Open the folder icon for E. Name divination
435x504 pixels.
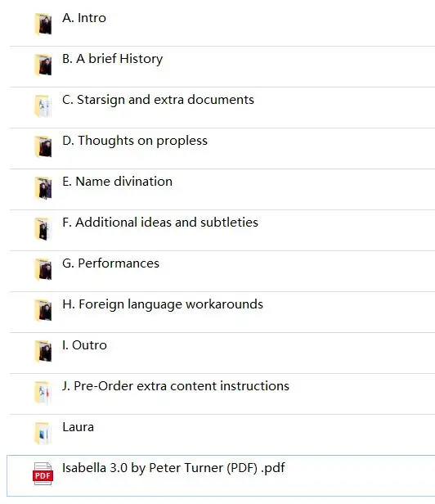tap(43, 187)
